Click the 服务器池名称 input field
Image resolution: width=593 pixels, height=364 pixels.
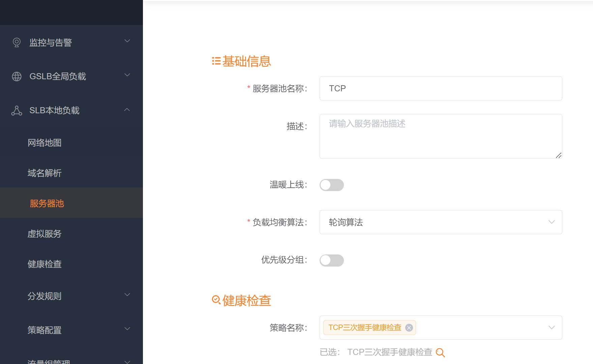tap(440, 88)
